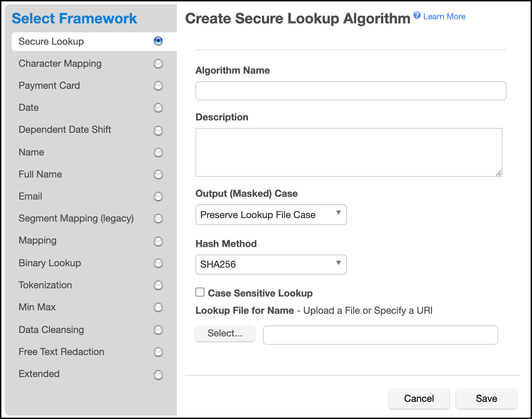This screenshot has height=419, width=532.
Task: Select the Extended framework radio button
Action: [158, 375]
